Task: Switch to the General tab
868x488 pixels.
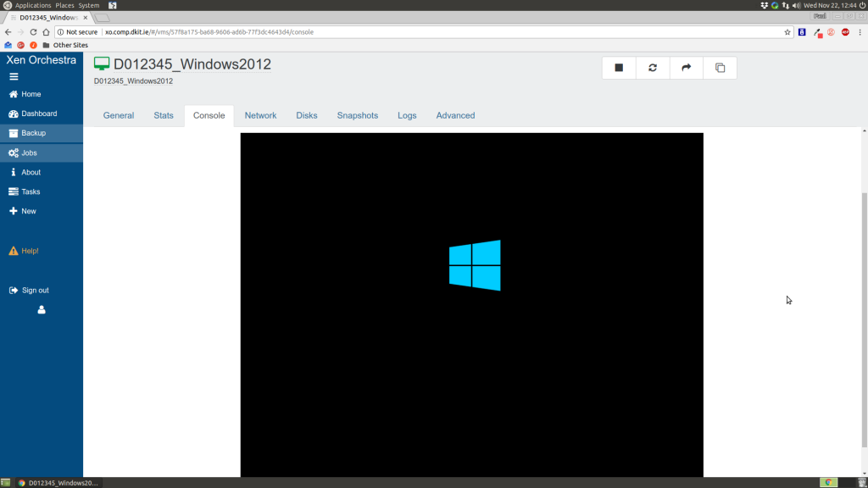Action: (119, 115)
